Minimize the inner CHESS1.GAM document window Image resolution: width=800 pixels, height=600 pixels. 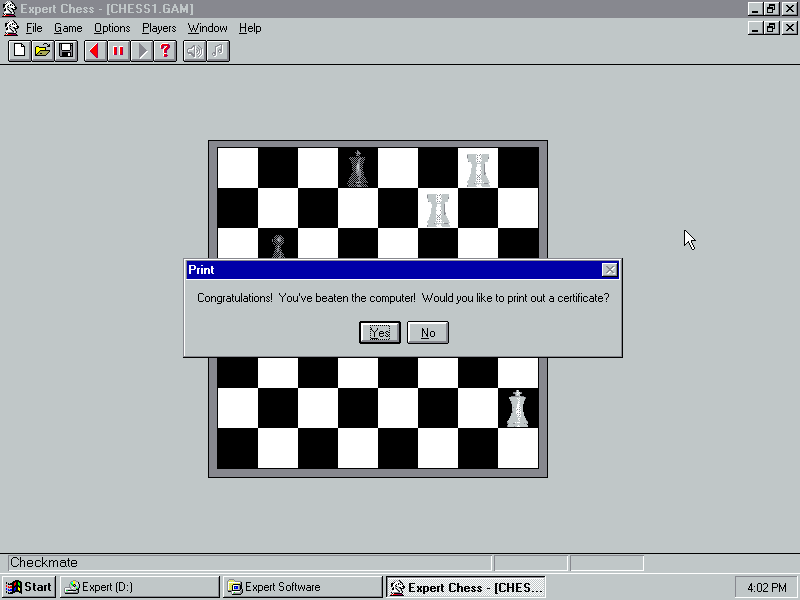756,28
